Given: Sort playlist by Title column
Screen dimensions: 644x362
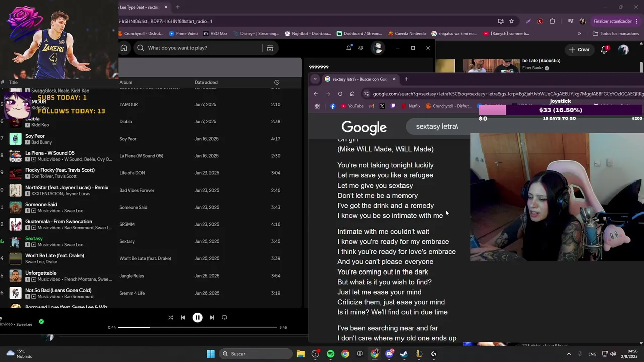Looking at the screenshot, I should point(13,82).
